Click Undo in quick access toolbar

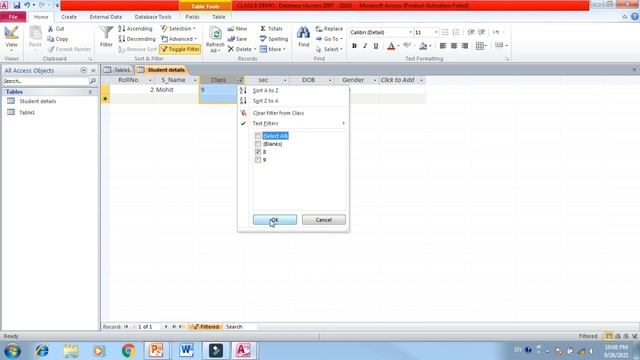(x=27, y=5)
